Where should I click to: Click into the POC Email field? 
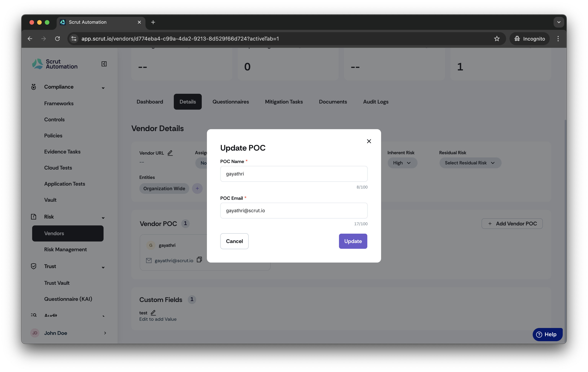[294, 210]
